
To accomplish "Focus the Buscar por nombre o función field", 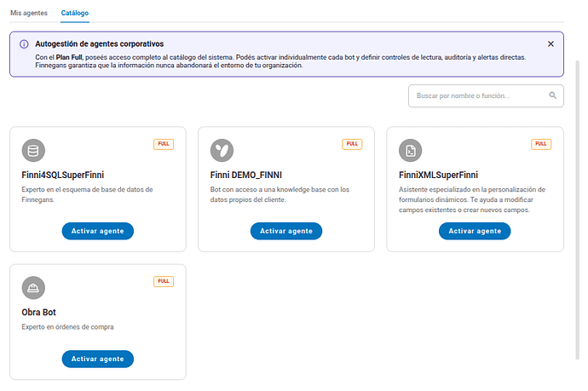I will 486,96.
